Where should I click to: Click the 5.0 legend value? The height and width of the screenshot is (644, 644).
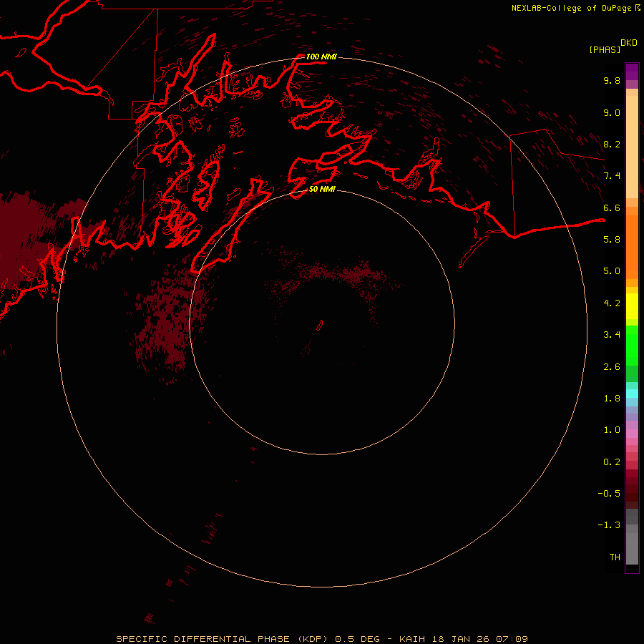point(612,271)
